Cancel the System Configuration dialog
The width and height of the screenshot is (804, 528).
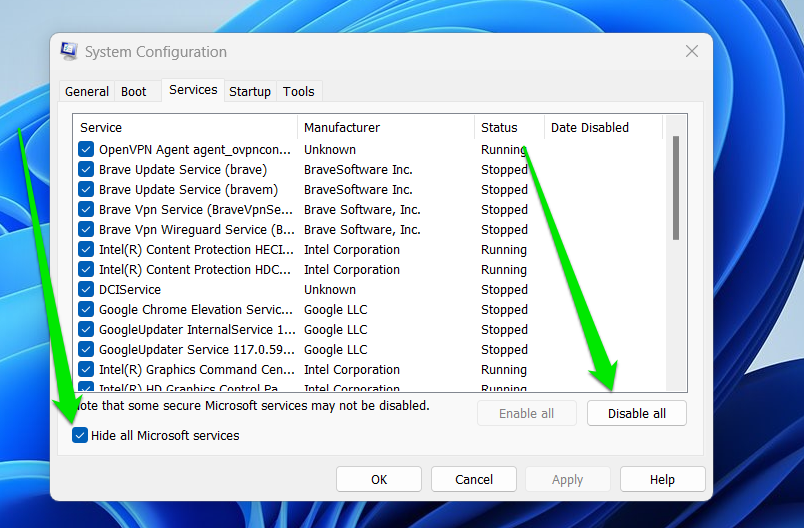point(474,479)
